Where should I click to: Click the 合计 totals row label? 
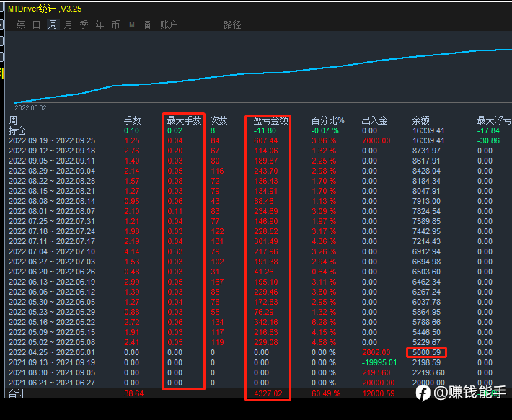point(17,393)
